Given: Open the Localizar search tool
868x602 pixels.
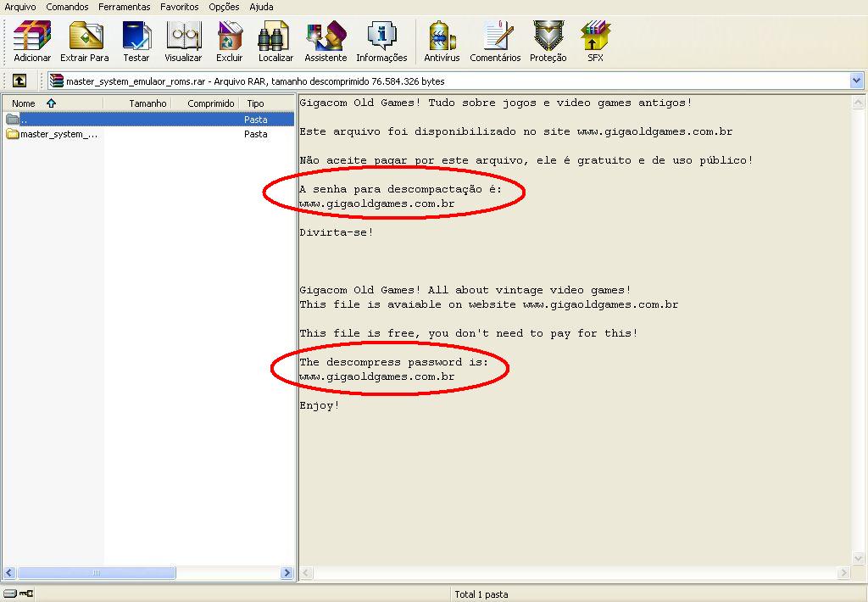Looking at the screenshot, I should (275, 42).
